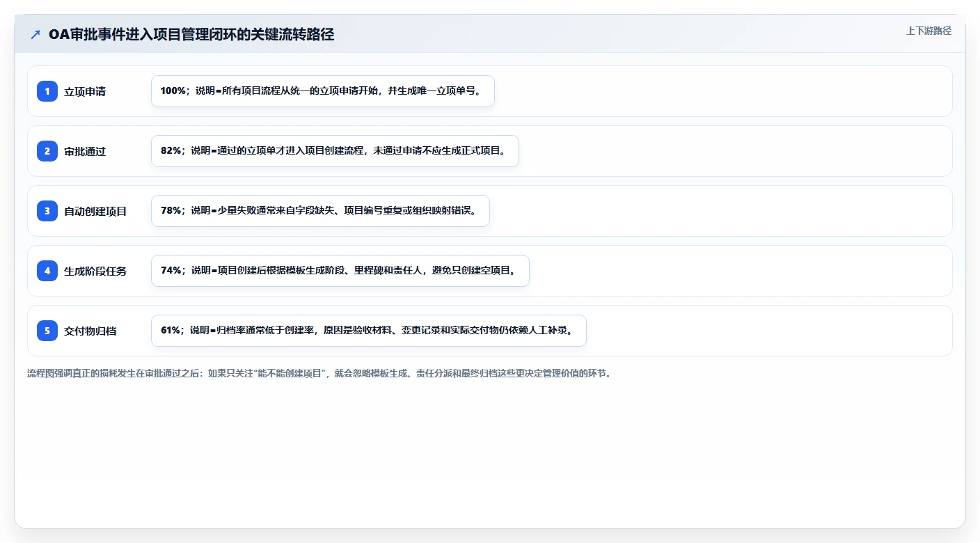This screenshot has width=980, height=543.
Task: Click the 上下游路径 label
Action: point(928,31)
